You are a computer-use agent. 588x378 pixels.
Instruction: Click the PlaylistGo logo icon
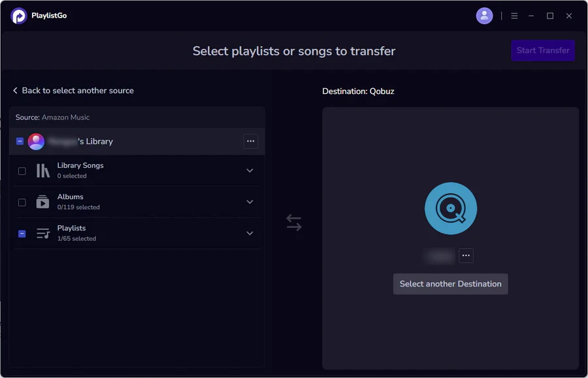pos(19,16)
